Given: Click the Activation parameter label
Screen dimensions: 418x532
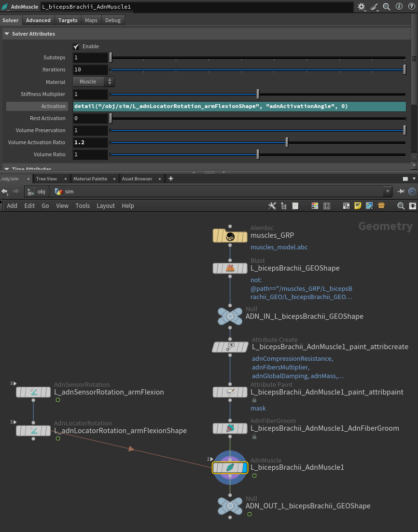Looking at the screenshot, I should 53,106.
